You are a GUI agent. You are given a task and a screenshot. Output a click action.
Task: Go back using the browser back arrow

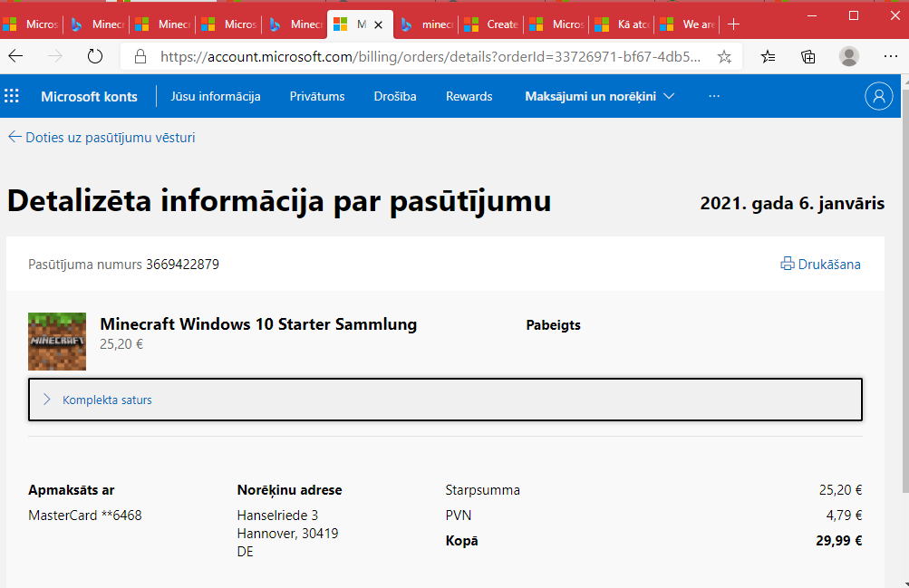tap(15, 56)
